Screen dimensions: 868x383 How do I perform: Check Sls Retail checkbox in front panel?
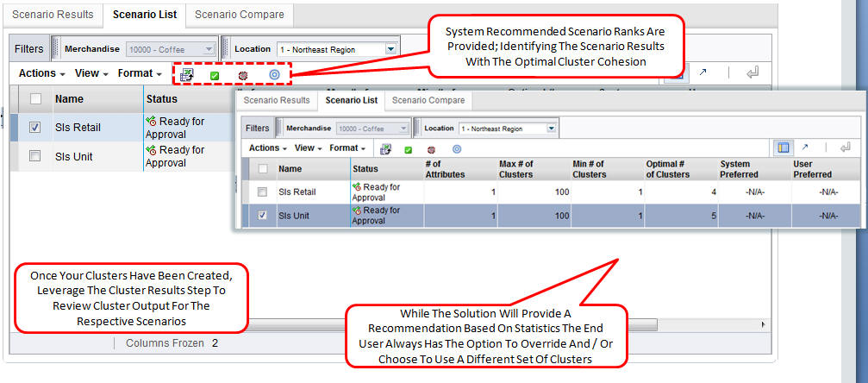263,191
